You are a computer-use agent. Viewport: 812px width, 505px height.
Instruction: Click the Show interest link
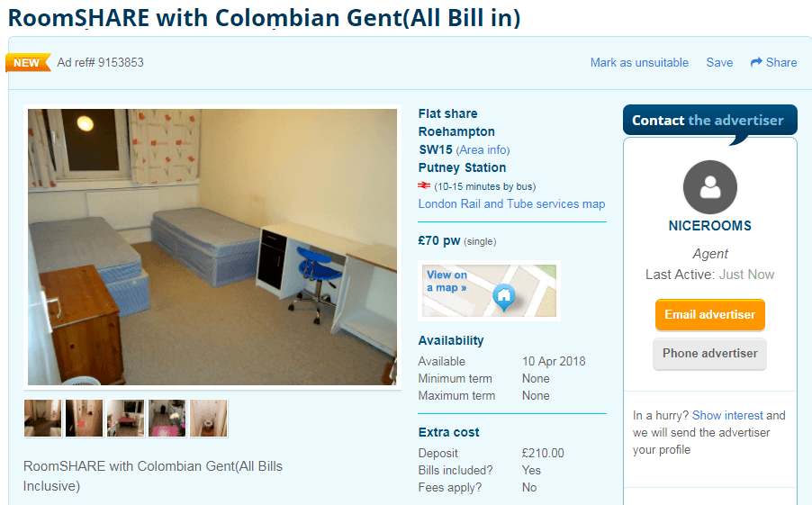coord(727,416)
